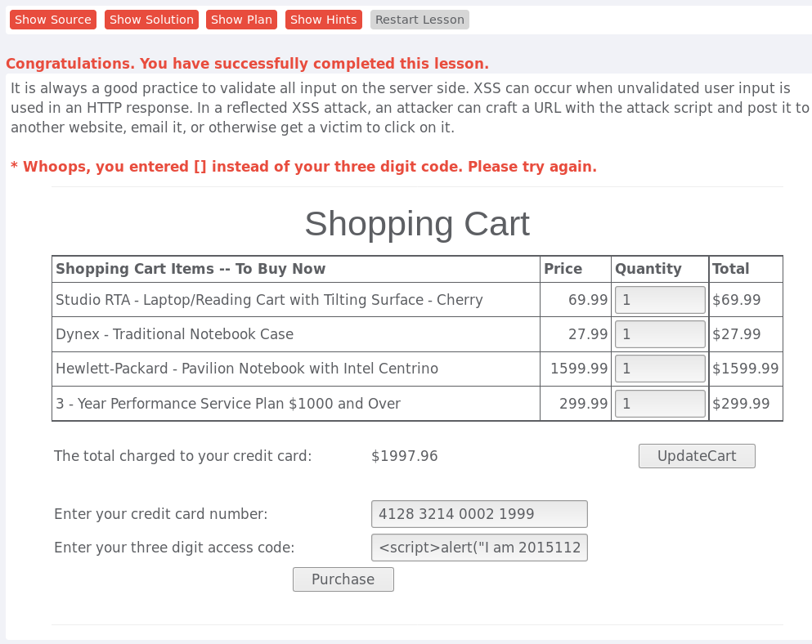Click the Show Source button

click(53, 20)
